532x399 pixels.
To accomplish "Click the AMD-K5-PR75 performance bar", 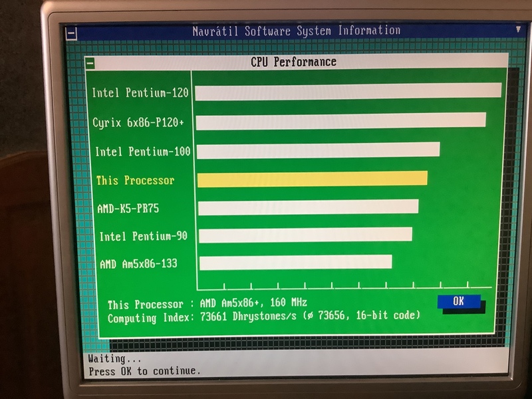I will (x=309, y=207).
